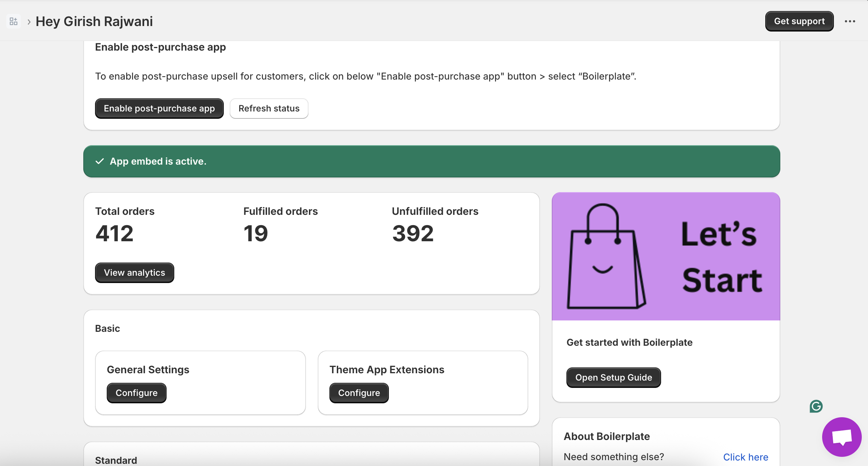Configure General Settings

click(136, 393)
